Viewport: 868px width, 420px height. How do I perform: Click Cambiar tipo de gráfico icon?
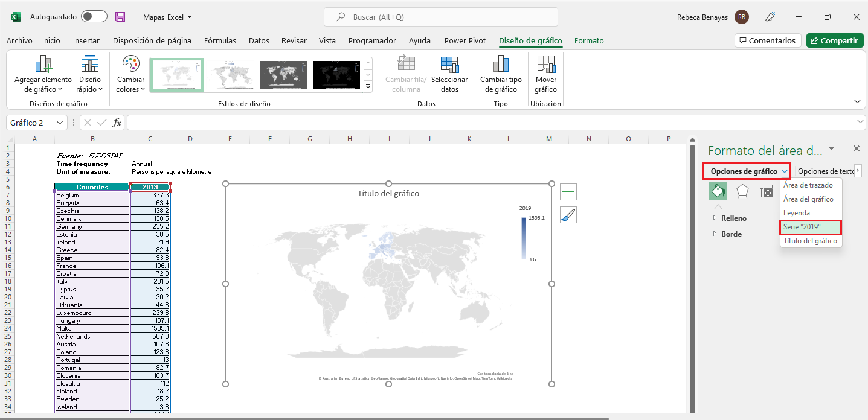pos(501,65)
